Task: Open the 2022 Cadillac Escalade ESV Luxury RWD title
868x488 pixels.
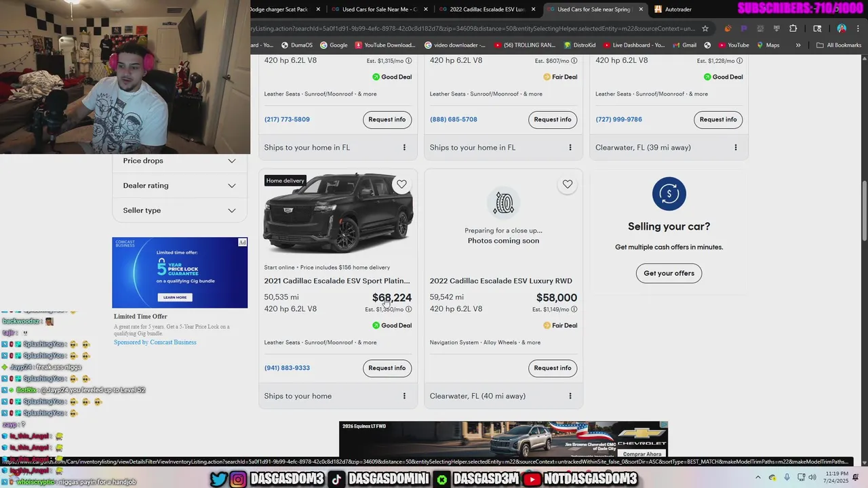Action: coord(500,281)
